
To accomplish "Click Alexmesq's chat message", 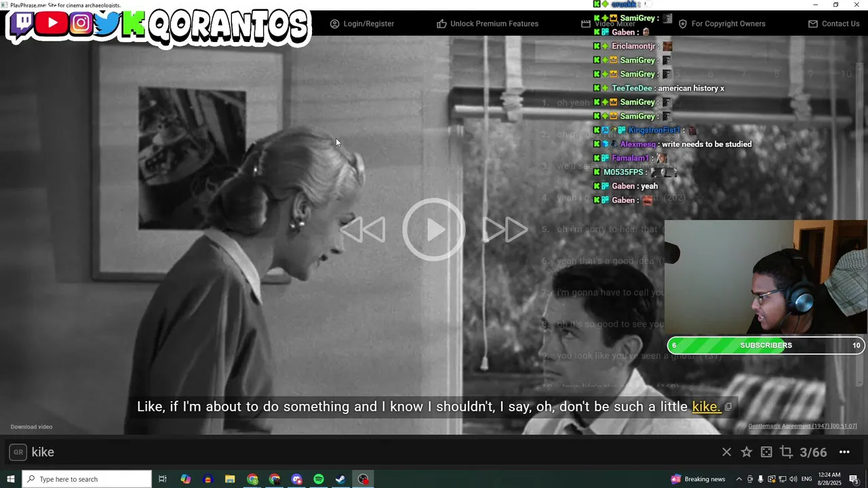I will 672,144.
